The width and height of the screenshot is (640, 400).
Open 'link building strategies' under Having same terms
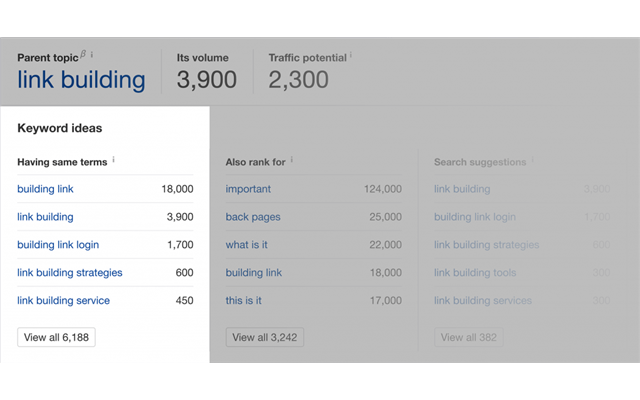pyautogui.click(x=70, y=273)
